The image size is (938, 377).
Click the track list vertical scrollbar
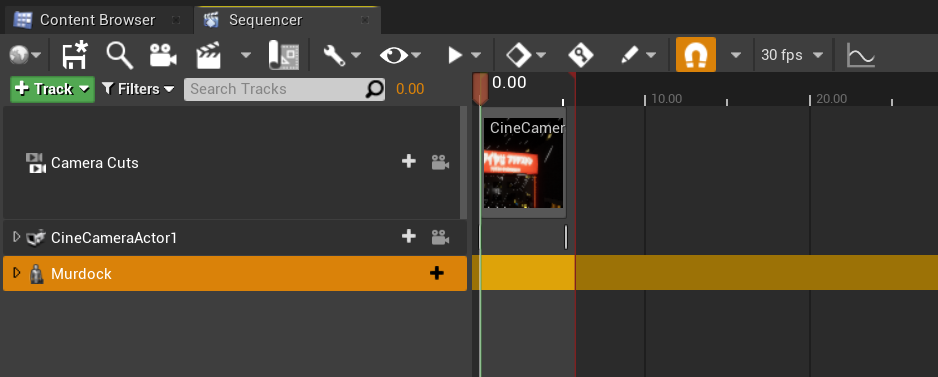pyautogui.click(x=464, y=163)
